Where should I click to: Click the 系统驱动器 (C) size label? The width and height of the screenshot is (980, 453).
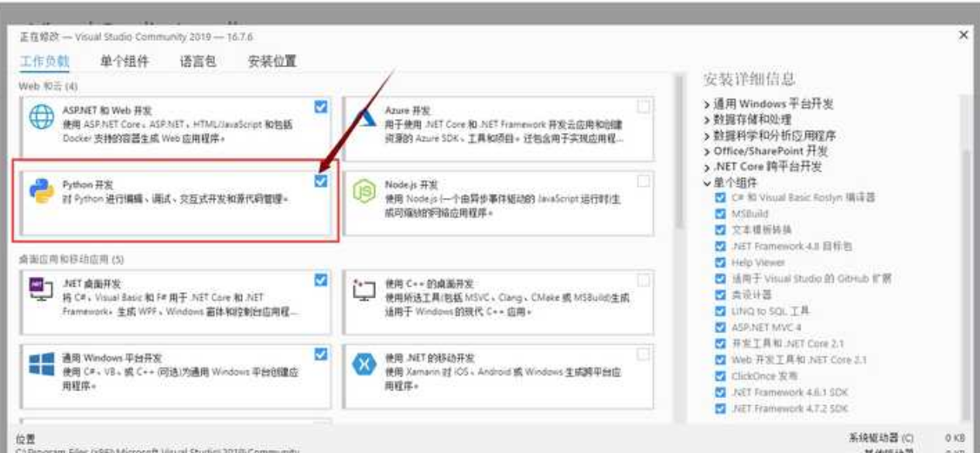pyautogui.click(x=881, y=438)
